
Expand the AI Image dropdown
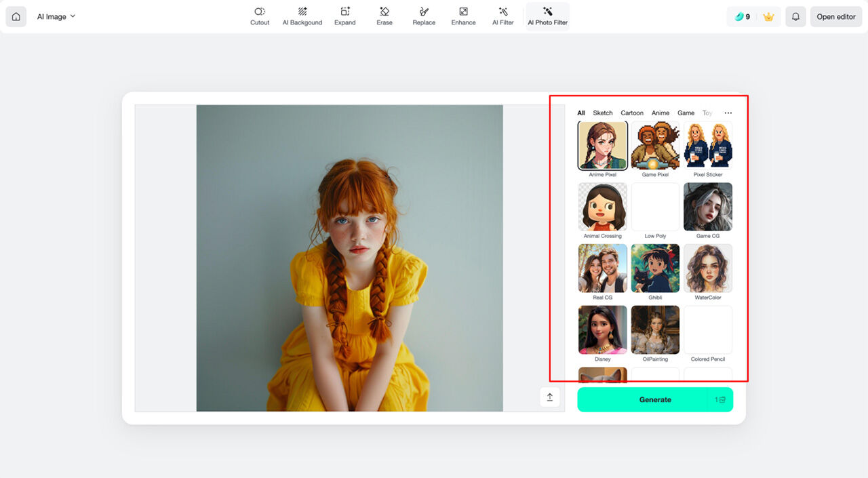click(56, 16)
